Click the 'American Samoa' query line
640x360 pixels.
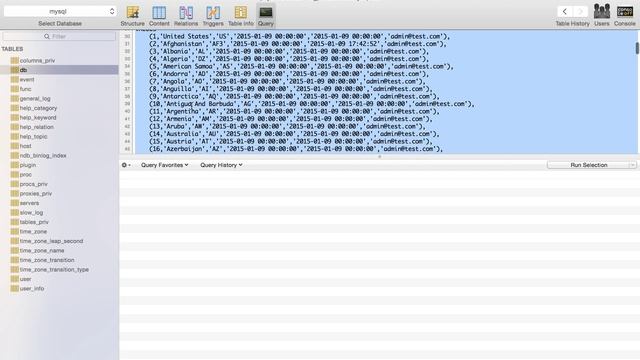coord(301,66)
